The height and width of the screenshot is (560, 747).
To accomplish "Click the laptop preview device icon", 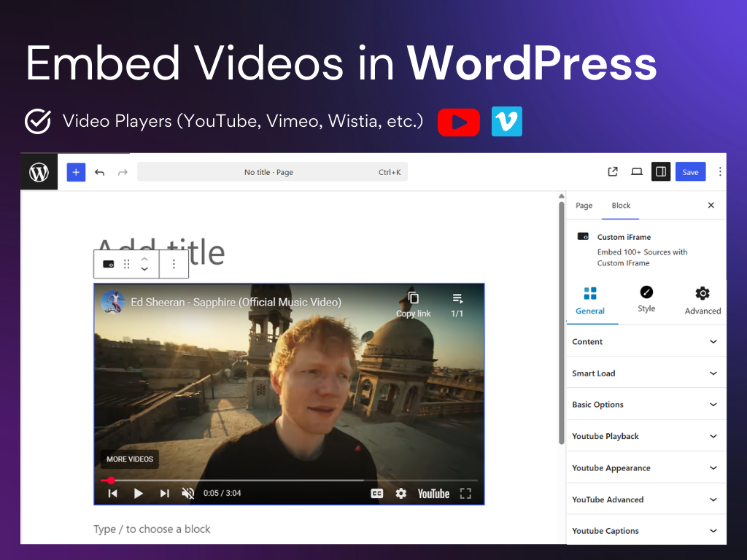I will [x=637, y=172].
